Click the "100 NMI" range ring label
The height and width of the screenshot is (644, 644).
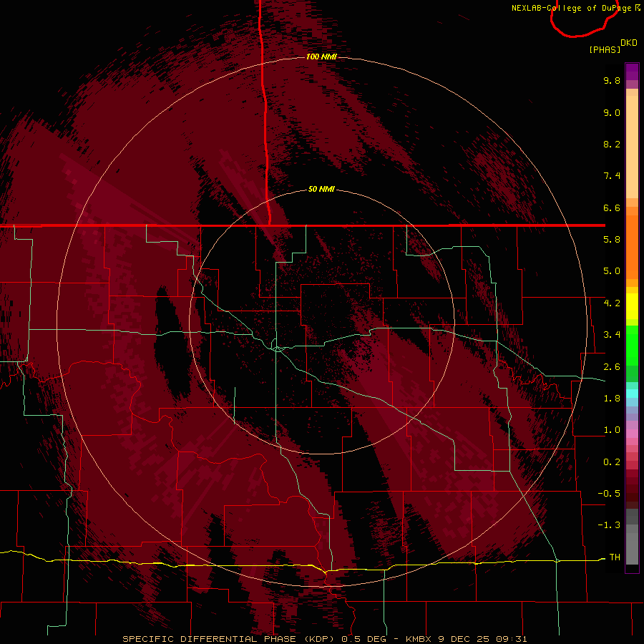coord(321,57)
